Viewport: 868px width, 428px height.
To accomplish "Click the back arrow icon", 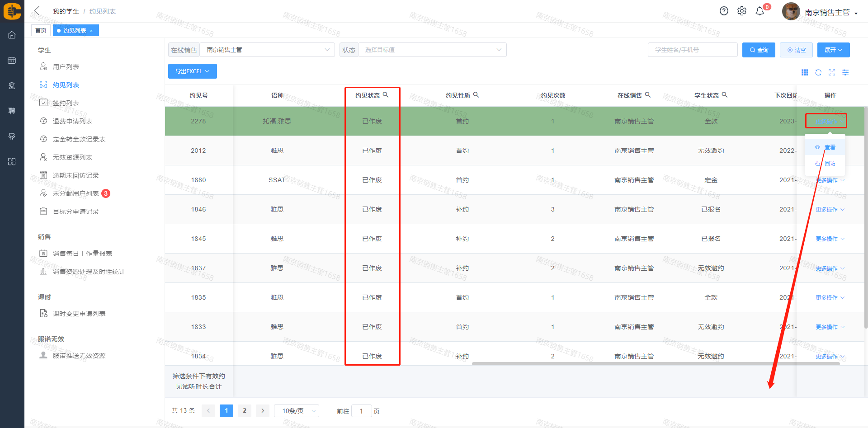I will 37,11.
